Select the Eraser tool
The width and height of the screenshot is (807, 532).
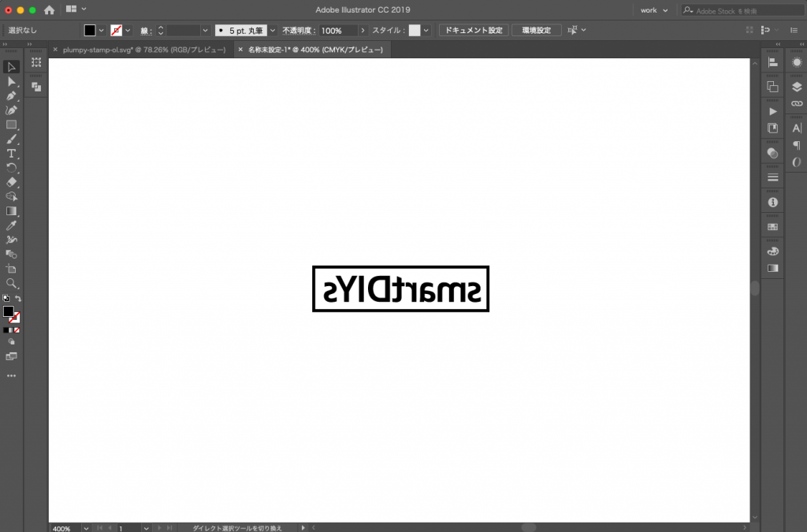(11, 182)
